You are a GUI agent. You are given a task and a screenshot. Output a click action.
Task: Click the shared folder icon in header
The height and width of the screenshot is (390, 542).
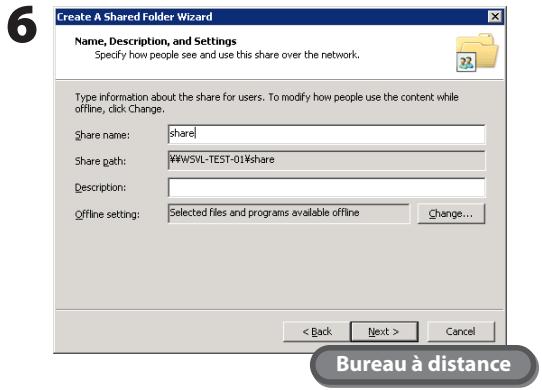coord(477,52)
